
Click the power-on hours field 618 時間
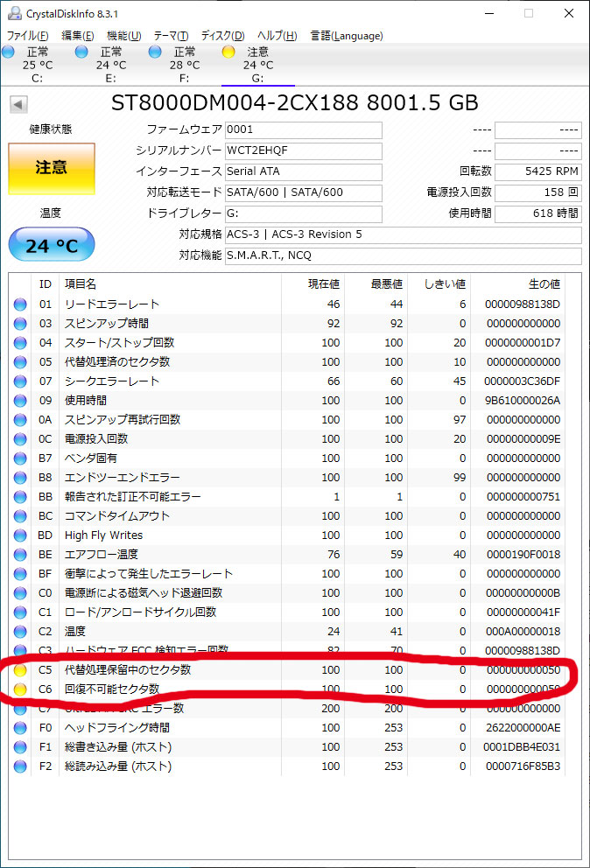[x=538, y=214]
